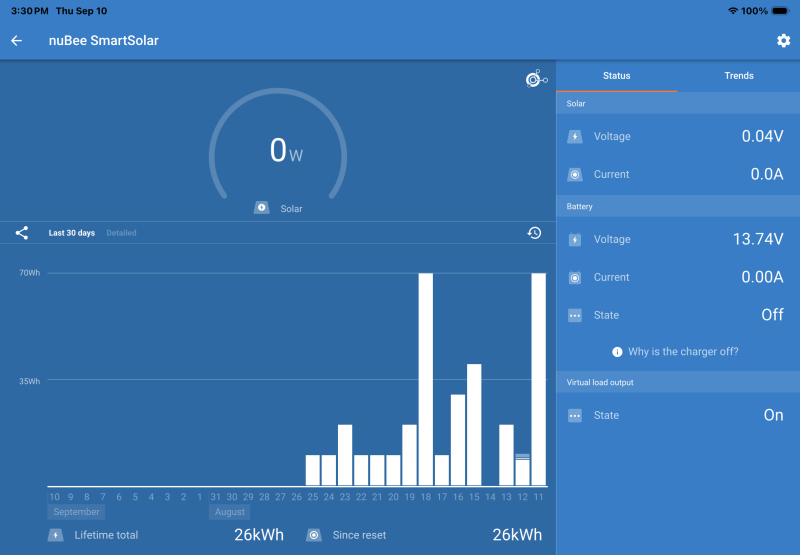Go back using the arrow icon

click(x=16, y=40)
